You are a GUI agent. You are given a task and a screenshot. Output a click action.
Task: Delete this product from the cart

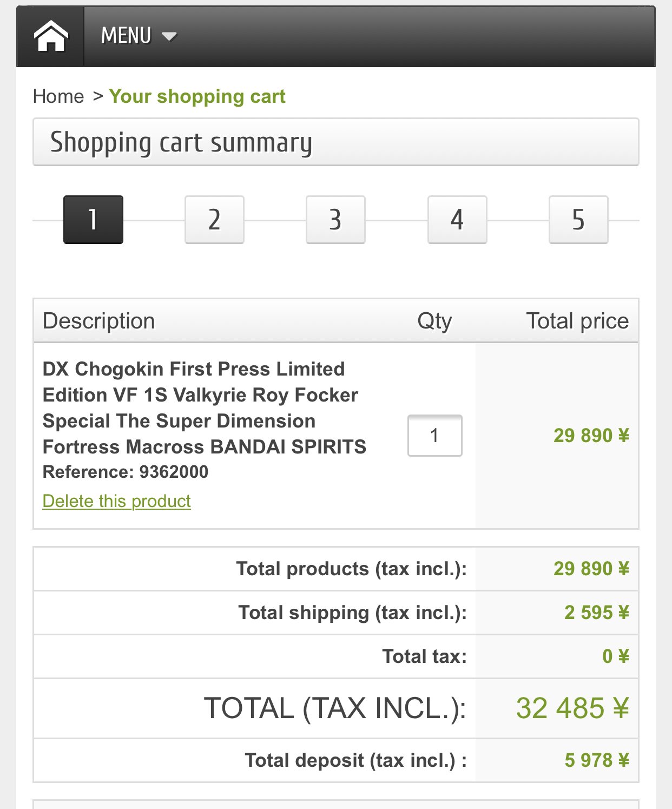tap(116, 501)
